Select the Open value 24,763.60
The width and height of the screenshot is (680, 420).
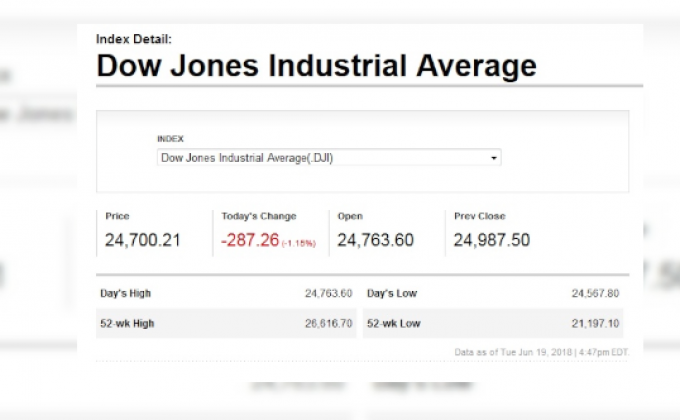[x=375, y=240]
